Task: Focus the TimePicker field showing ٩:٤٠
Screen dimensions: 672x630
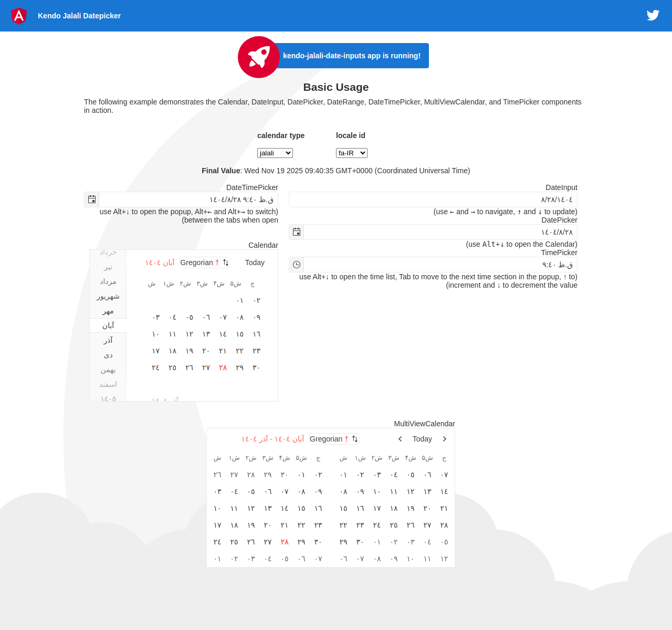Action: coord(440,265)
